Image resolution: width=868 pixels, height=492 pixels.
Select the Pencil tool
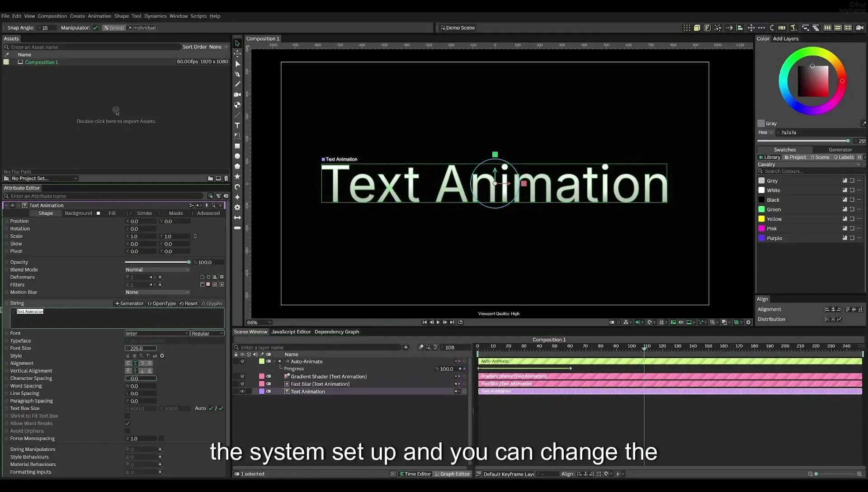click(x=237, y=84)
